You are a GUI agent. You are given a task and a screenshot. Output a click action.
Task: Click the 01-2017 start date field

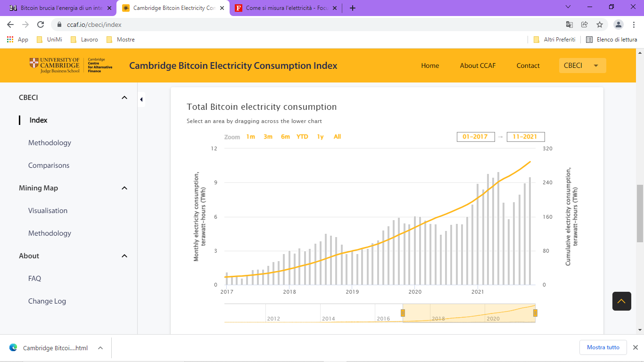click(x=475, y=137)
